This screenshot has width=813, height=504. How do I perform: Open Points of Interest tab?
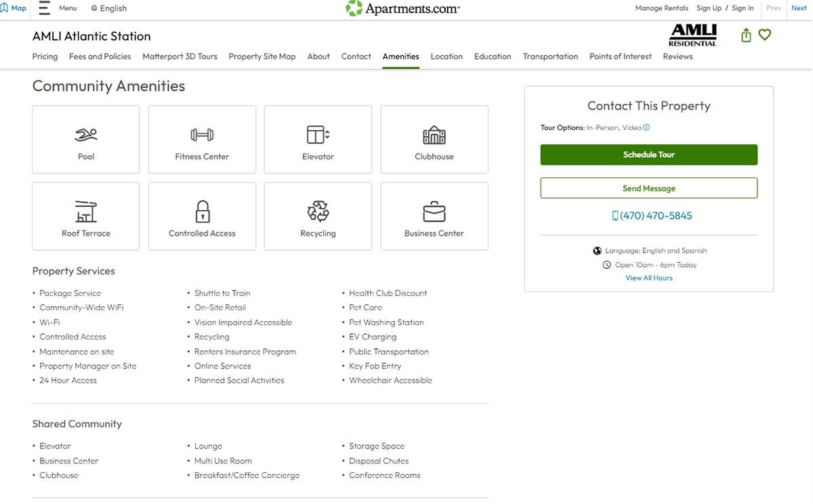point(621,56)
